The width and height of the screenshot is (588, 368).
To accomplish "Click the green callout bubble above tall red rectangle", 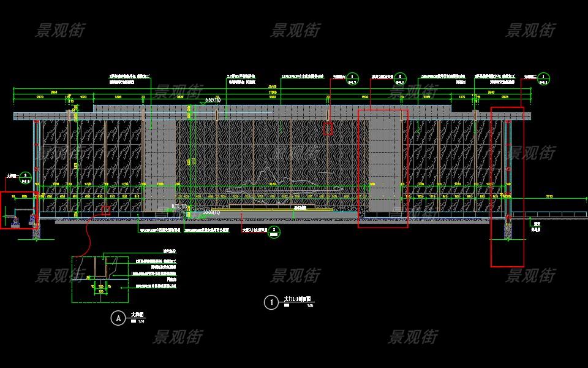I will (x=400, y=78).
